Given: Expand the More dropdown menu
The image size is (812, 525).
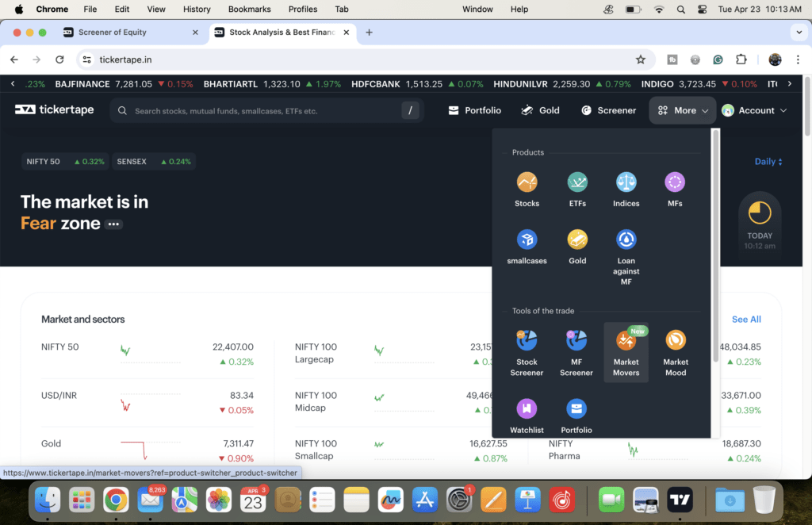Looking at the screenshot, I should 683,110.
